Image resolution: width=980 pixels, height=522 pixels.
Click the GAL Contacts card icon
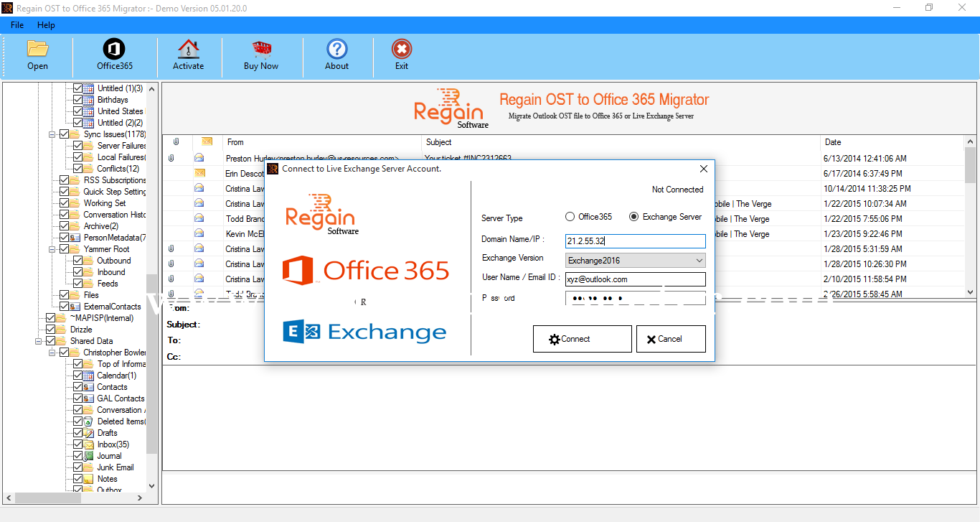click(89, 399)
